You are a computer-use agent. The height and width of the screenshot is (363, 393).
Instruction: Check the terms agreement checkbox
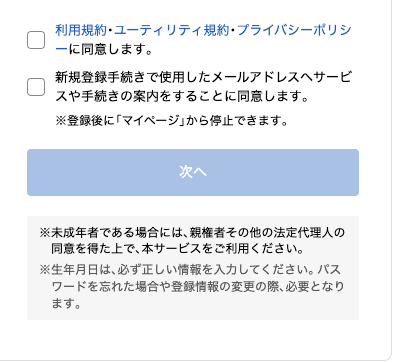tap(36, 40)
